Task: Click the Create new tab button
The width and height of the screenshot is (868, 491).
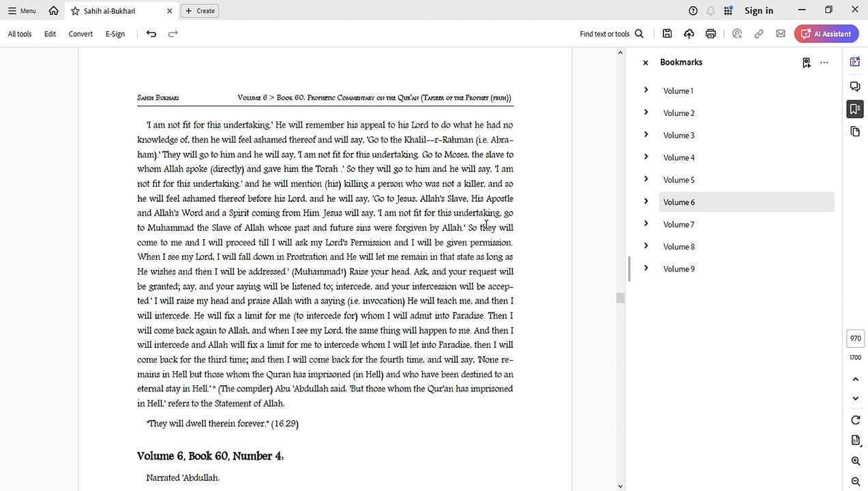Action: click(x=199, y=11)
